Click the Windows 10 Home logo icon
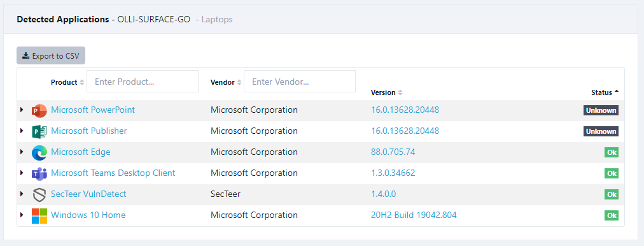 coord(39,215)
